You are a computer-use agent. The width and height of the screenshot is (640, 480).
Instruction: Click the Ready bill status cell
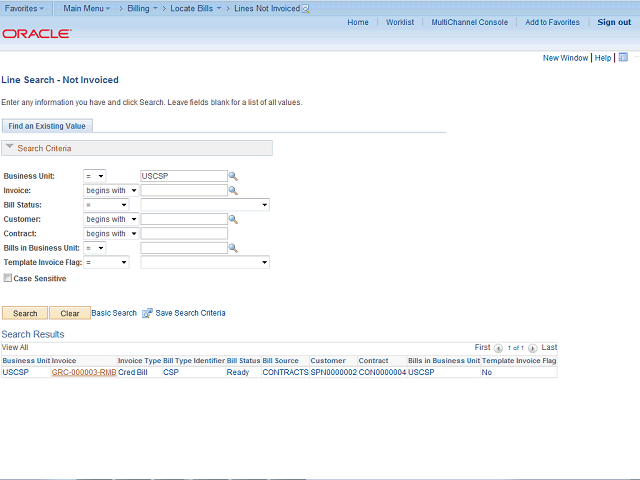coord(238,372)
